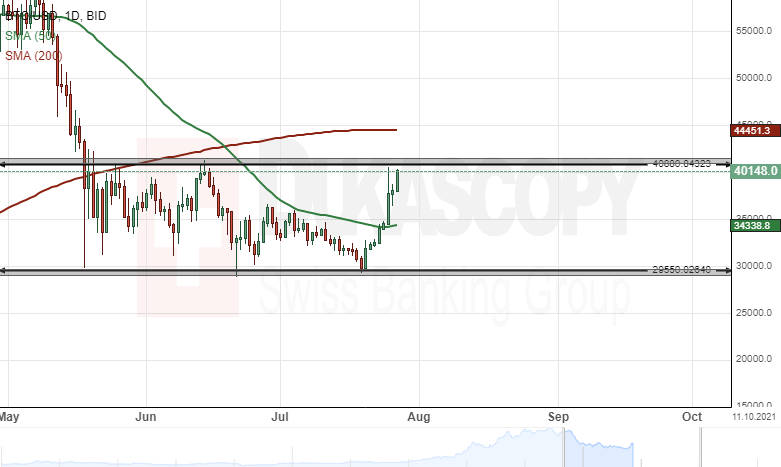Image resolution: width=781 pixels, height=467 pixels.
Task: Click the upper resistance line value label
Action: 681,163
